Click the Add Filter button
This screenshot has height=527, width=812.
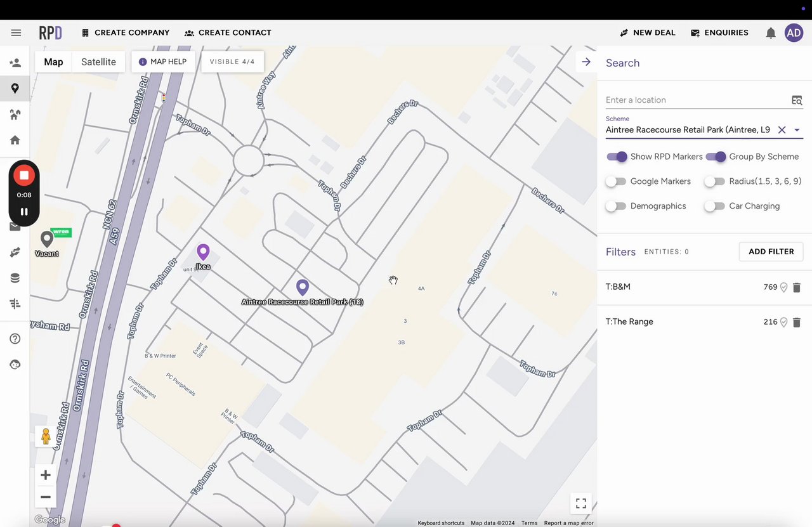[771, 252]
